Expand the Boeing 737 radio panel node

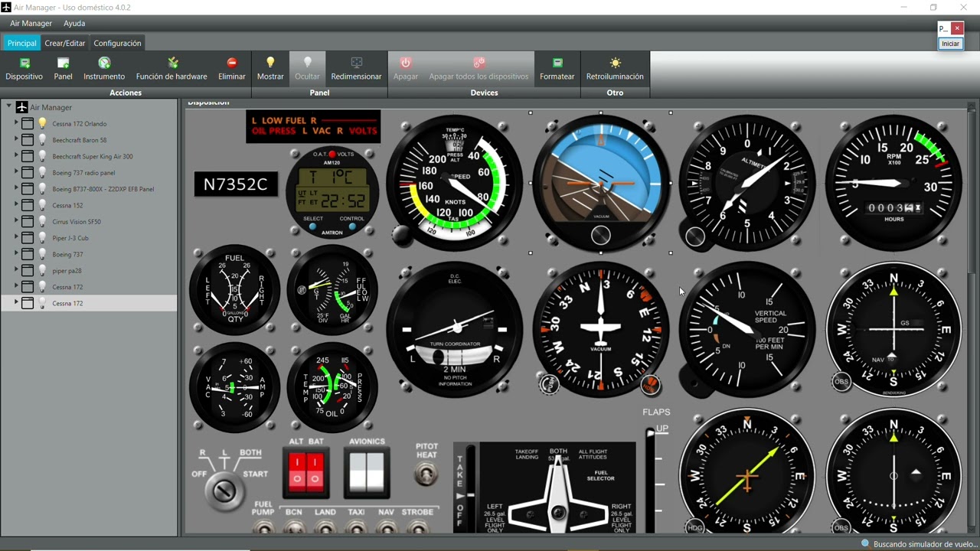16,173
